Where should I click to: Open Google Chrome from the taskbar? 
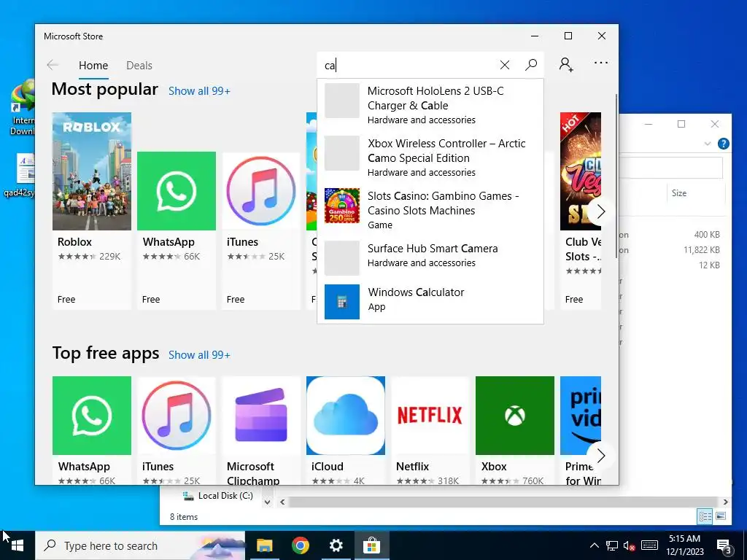coord(300,545)
